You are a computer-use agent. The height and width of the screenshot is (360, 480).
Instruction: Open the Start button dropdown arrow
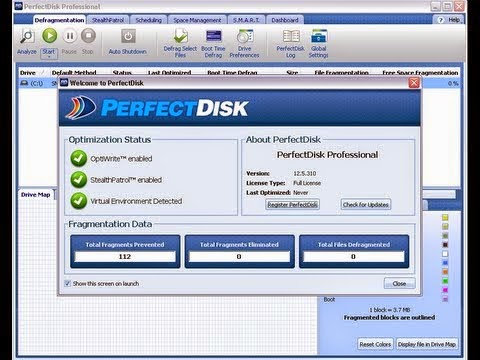pyautogui.click(x=49, y=57)
